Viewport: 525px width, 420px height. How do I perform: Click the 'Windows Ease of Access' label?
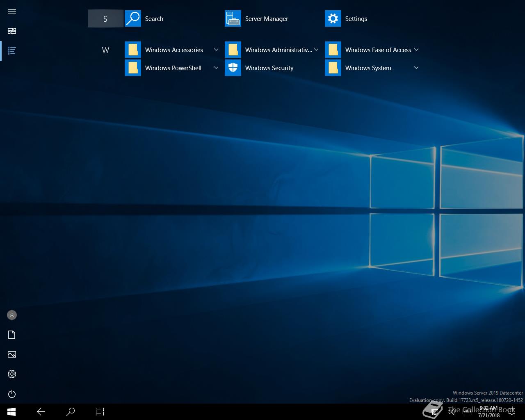378,50
